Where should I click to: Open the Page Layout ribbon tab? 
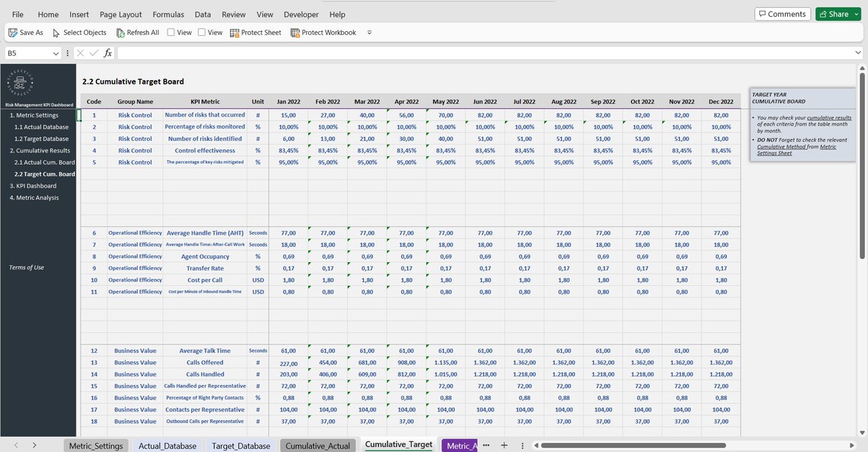(120, 13)
